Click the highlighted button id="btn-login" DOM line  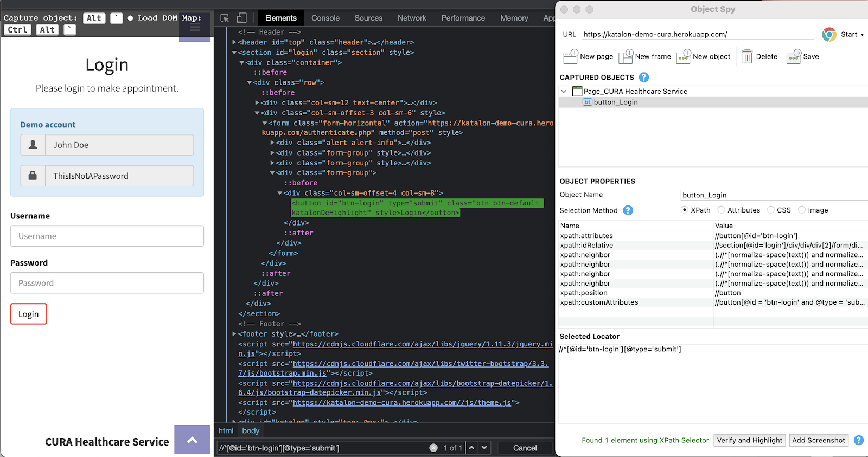[x=417, y=208]
